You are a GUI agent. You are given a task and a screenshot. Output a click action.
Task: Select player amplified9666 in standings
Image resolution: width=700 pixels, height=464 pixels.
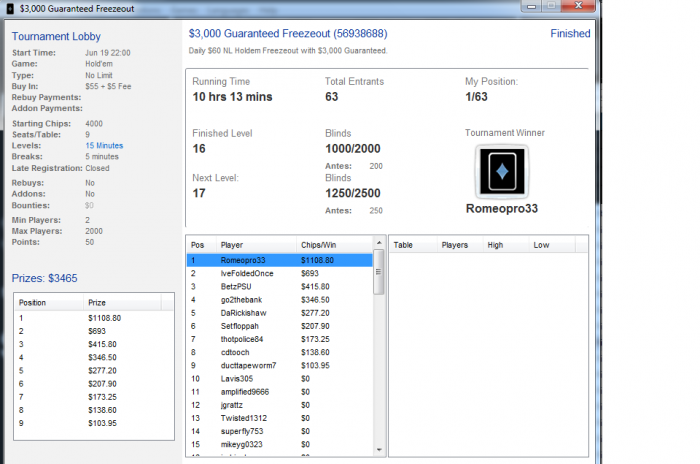[279, 392]
